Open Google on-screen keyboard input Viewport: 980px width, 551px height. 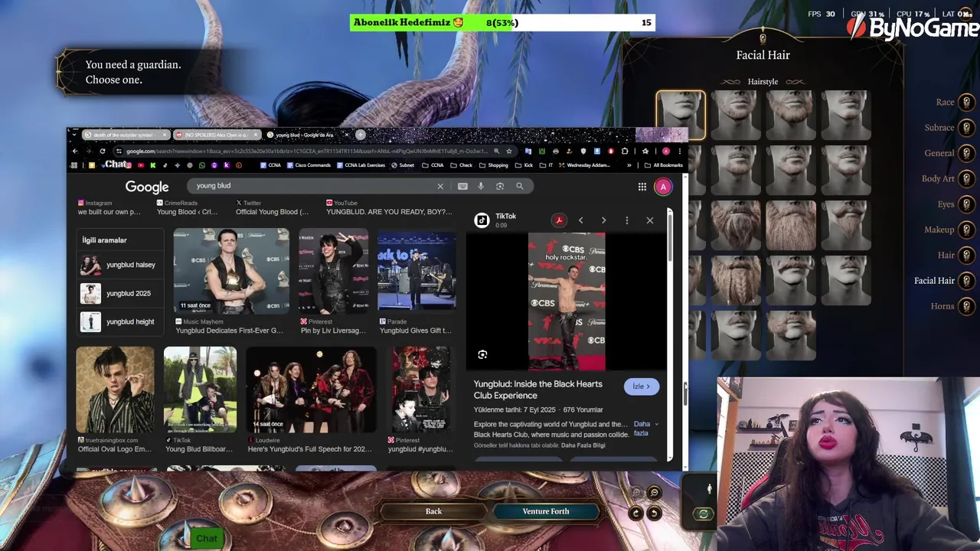point(462,186)
